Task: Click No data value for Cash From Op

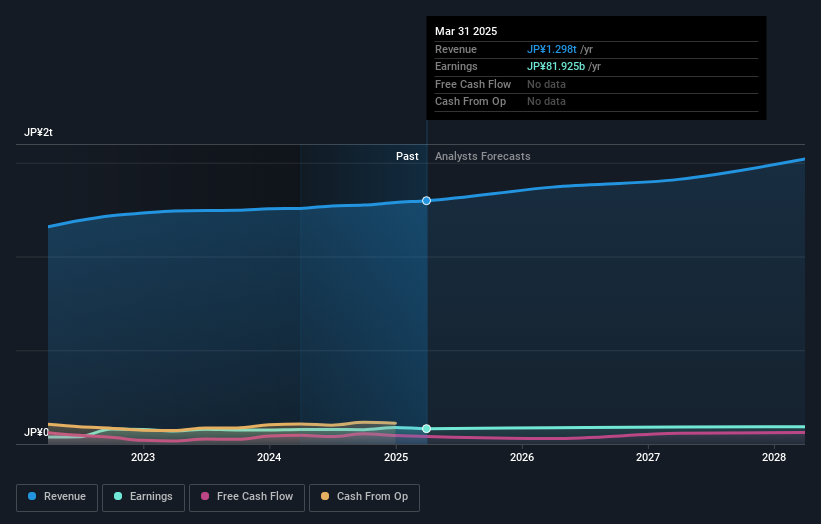Action: [546, 102]
